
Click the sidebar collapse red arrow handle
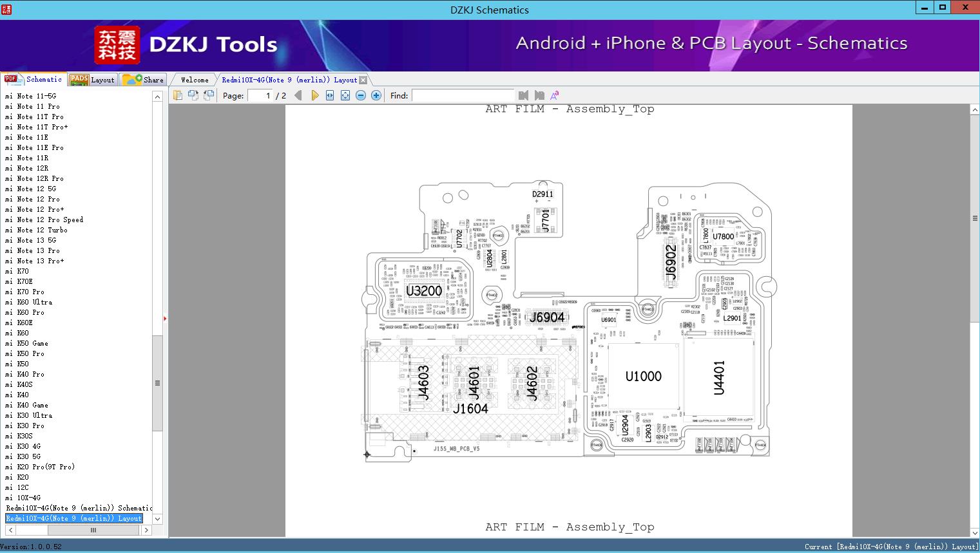point(165,319)
